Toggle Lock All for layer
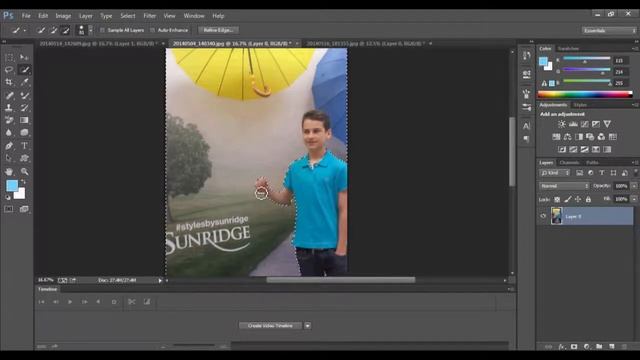The width and height of the screenshot is (640, 360). click(588, 200)
